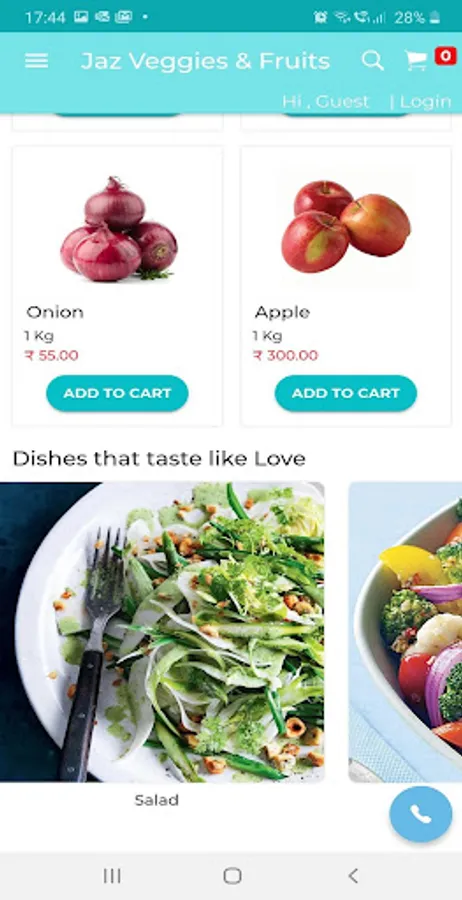Tap the Hi, Guest greeting

point(325,102)
